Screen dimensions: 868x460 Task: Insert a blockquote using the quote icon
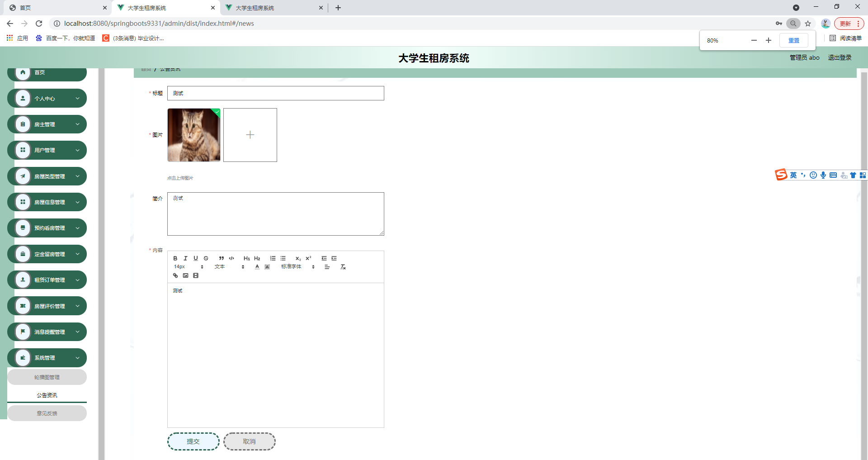221,258
